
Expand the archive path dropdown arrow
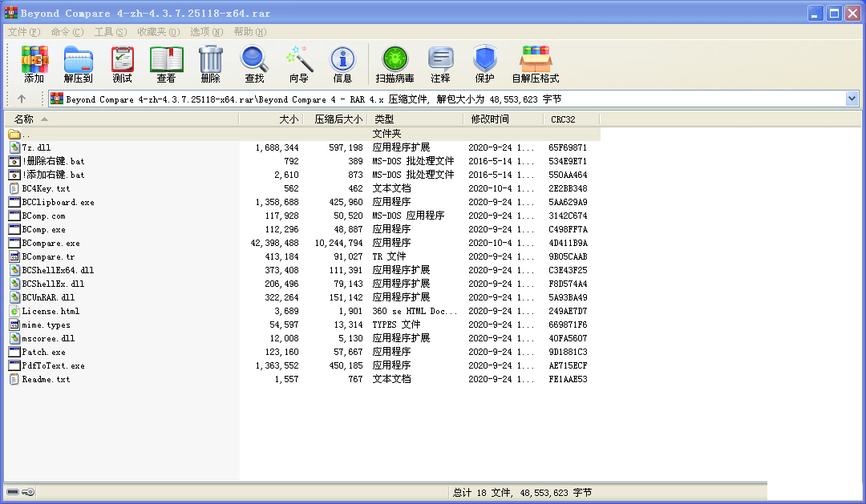tap(852, 99)
